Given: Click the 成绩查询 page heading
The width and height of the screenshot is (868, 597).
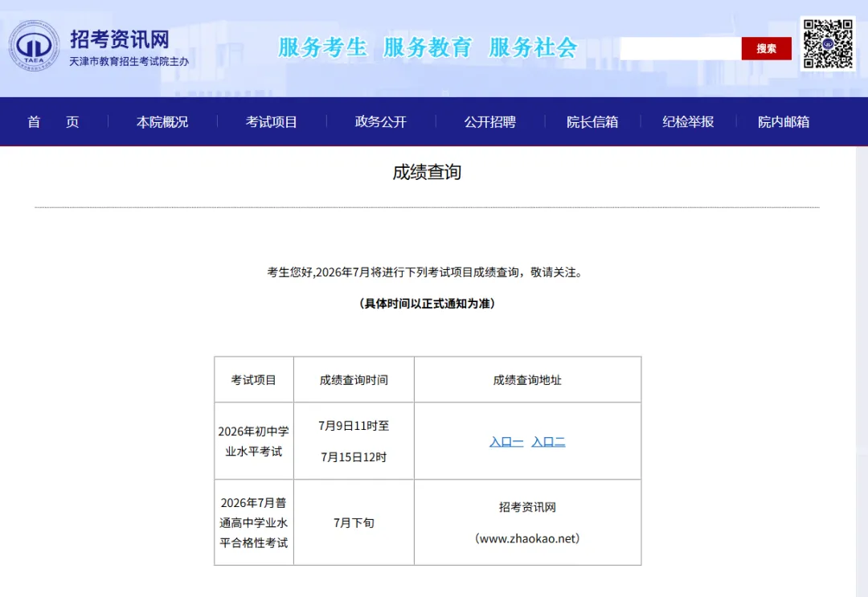Looking at the screenshot, I should point(427,172).
